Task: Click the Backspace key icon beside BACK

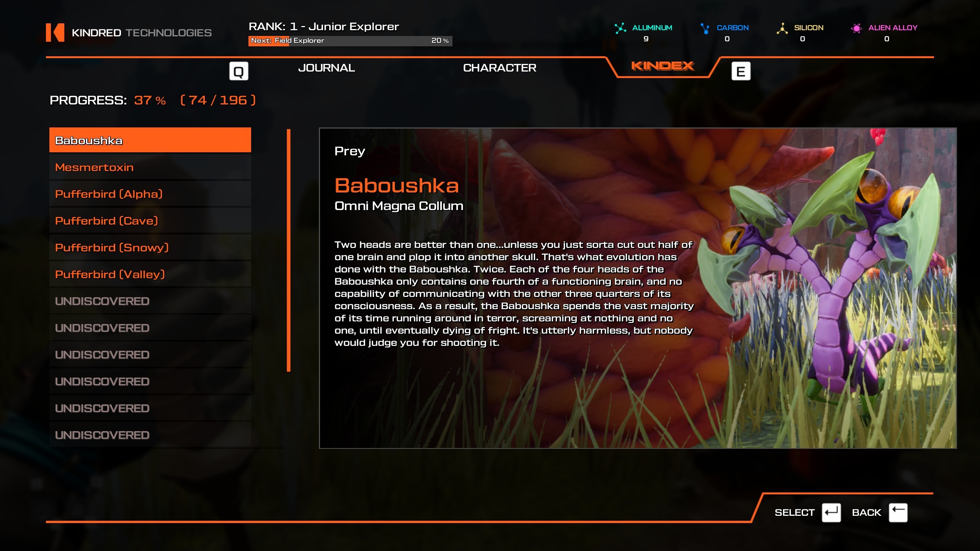Action: 898,512
